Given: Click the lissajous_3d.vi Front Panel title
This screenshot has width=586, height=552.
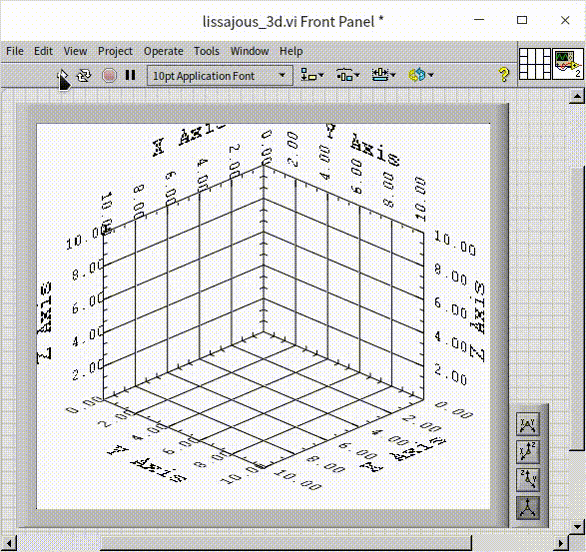Looking at the screenshot, I should tap(293, 22).
